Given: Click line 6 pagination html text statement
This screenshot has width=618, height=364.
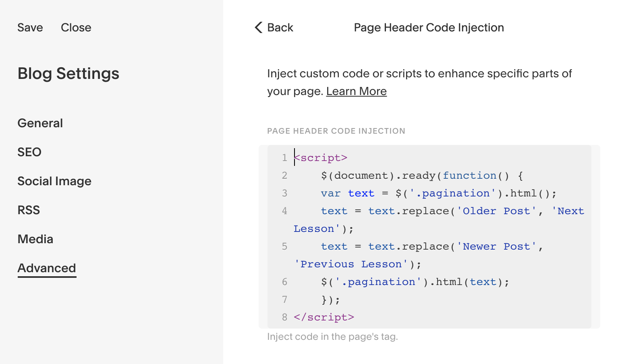Looking at the screenshot, I should tap(415, 282).
